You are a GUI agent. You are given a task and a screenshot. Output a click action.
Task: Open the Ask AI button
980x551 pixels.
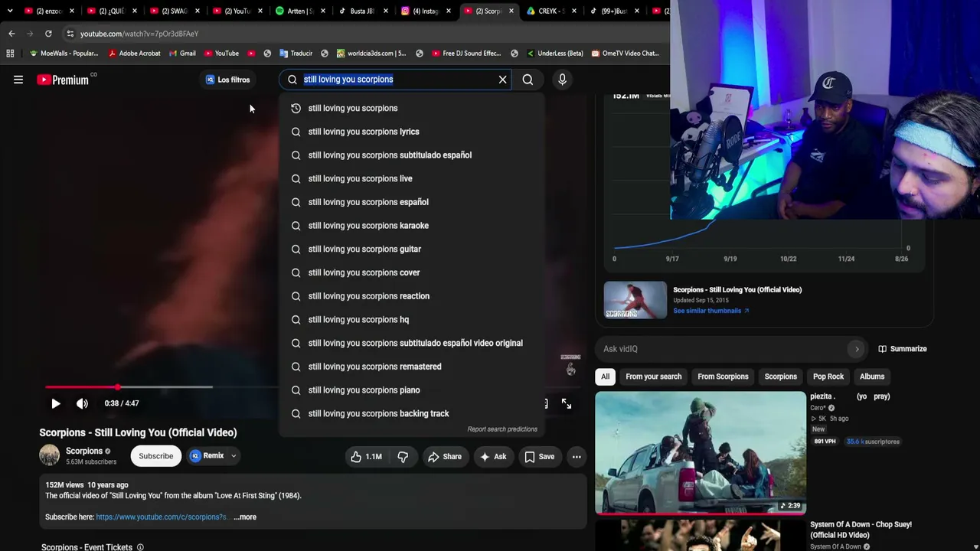493,457
